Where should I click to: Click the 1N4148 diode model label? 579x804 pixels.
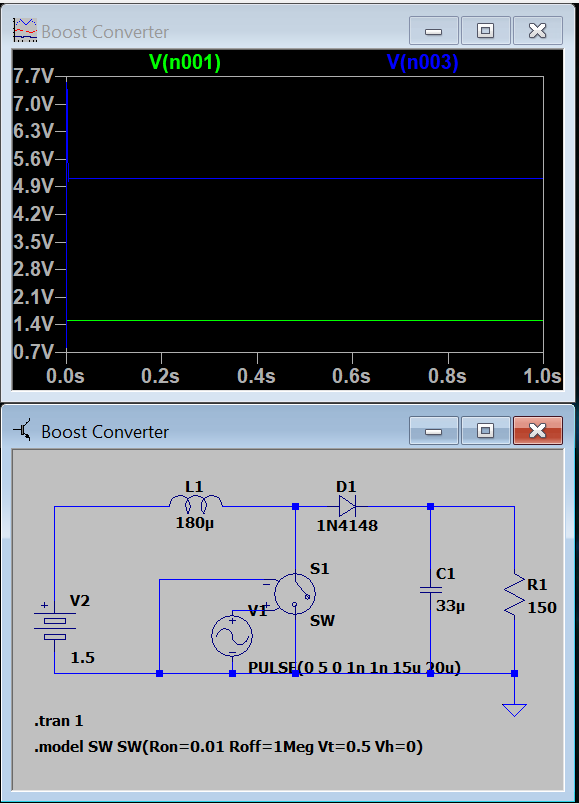(x=347, y=526)
